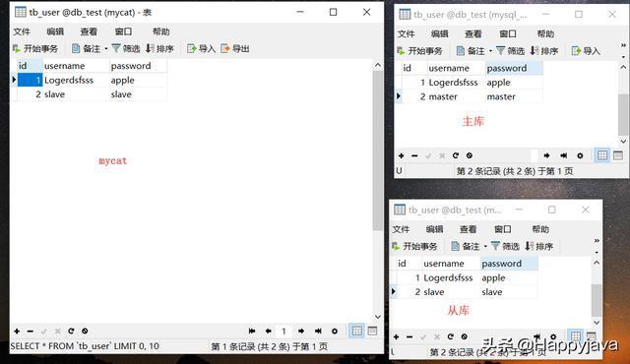Image resolution: width=630 pixels, height=364 pixels.
Task: Expand the 备注 dropdown arrow in mycat window
Action: click(x=106, y=49)
